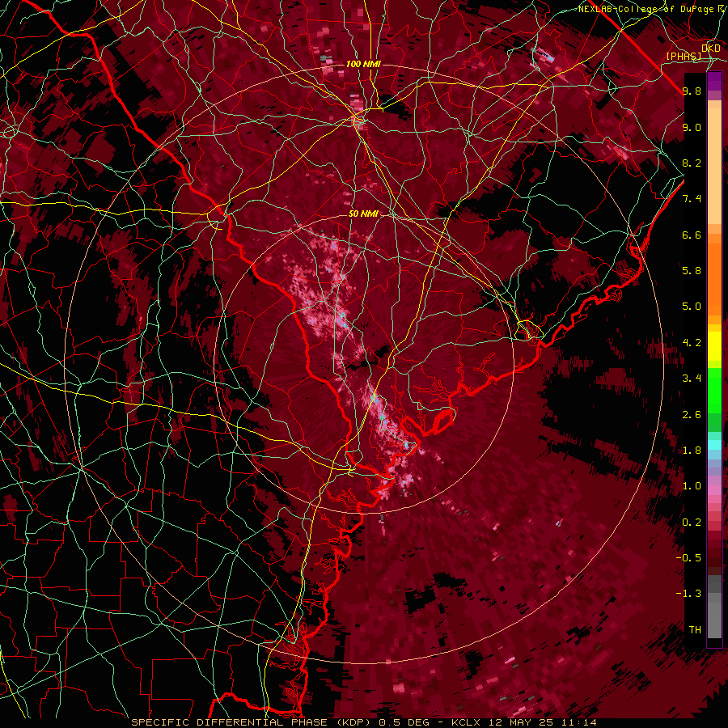Click the 6.6 scale value

pyautogui.click(x=692, y=235)
